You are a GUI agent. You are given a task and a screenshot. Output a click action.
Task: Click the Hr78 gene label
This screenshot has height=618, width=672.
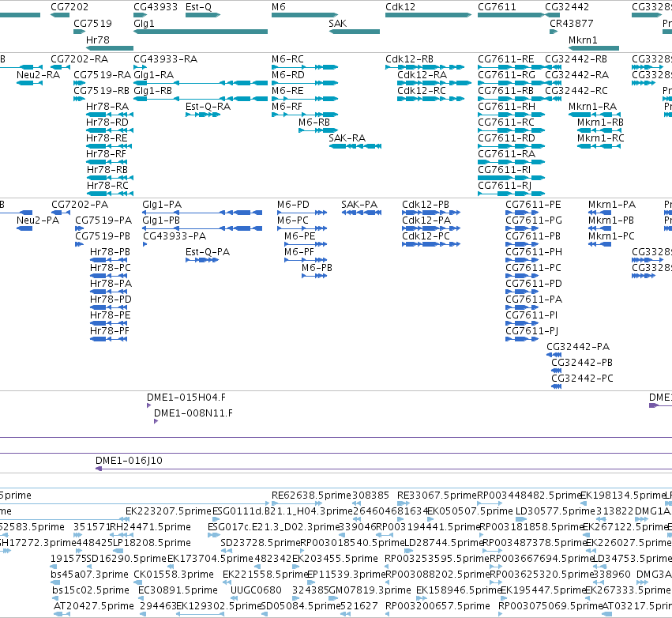click(98, 40)
